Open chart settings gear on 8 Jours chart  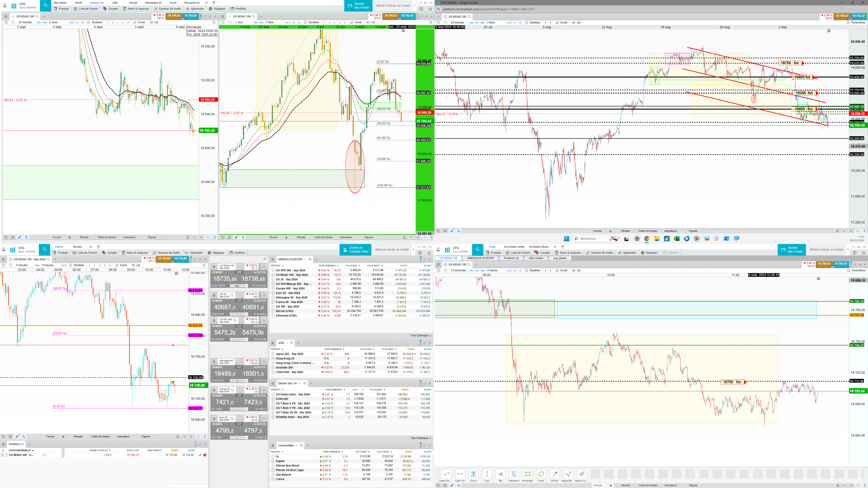[214, 23]
